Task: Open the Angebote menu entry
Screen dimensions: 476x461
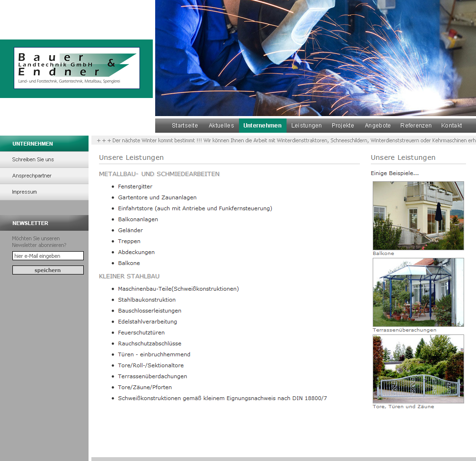Action: 377,126
